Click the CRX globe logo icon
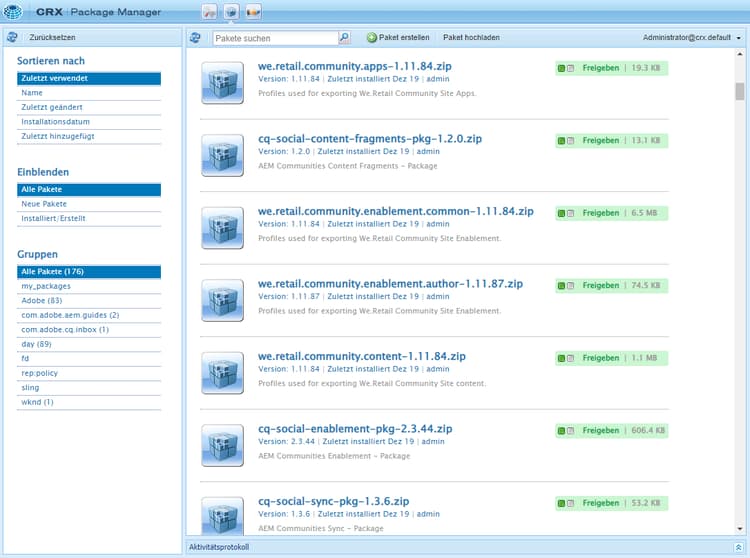 [x=12, y=11]
